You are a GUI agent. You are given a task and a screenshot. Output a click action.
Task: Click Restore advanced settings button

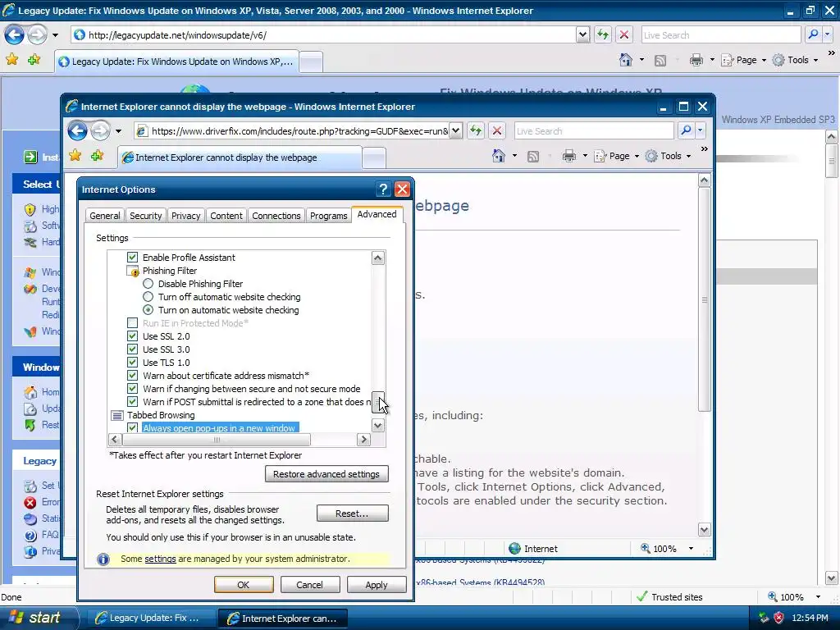pos(326,474)
